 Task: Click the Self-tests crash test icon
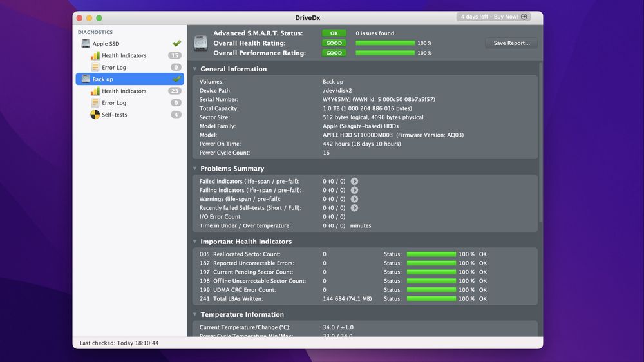coord(95,115)
